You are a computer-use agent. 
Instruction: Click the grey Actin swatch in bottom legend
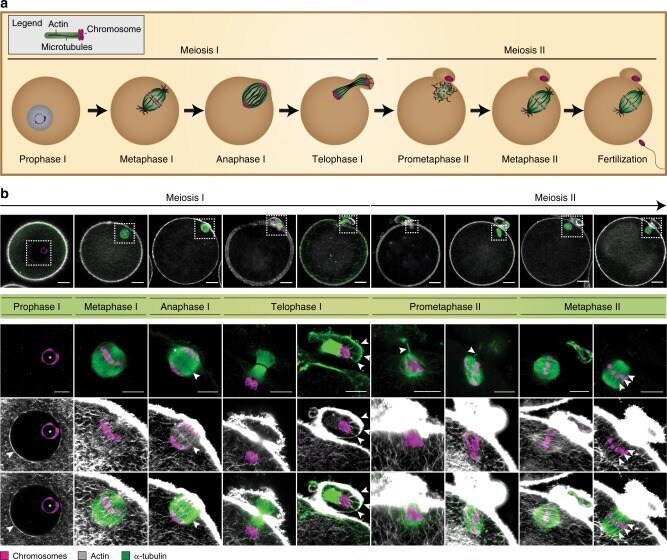83,556
